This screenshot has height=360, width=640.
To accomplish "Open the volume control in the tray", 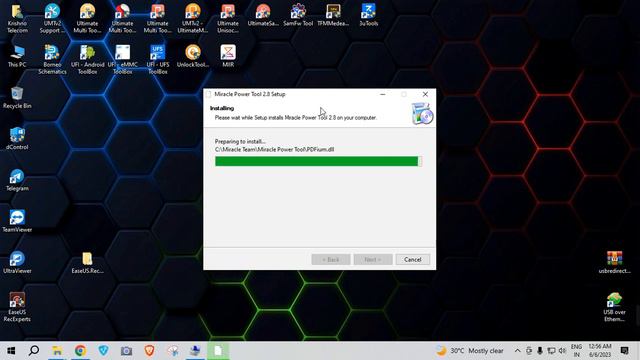I will pos(562,351).
